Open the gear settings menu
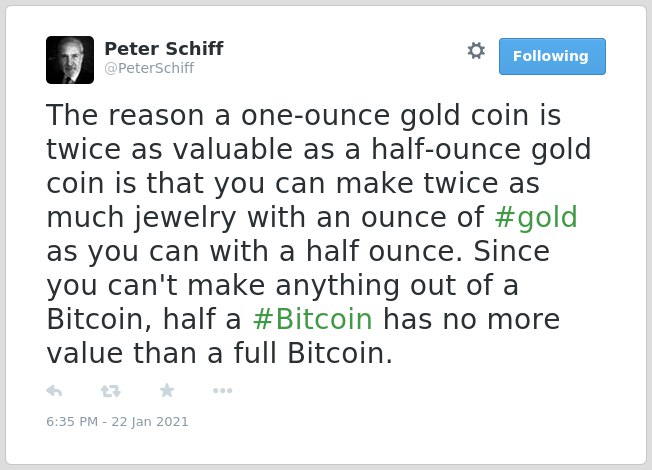This screenshot has height=470, width=652. point(476,51)
